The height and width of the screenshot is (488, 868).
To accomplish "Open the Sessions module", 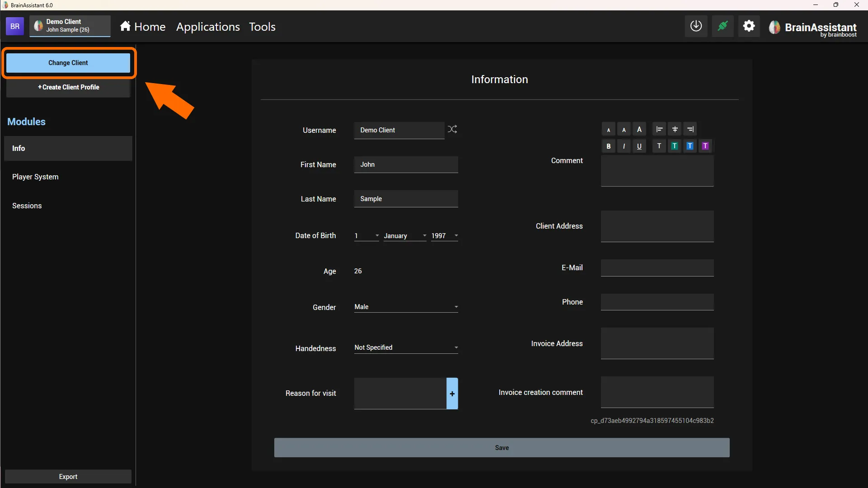I will [68, 206].
